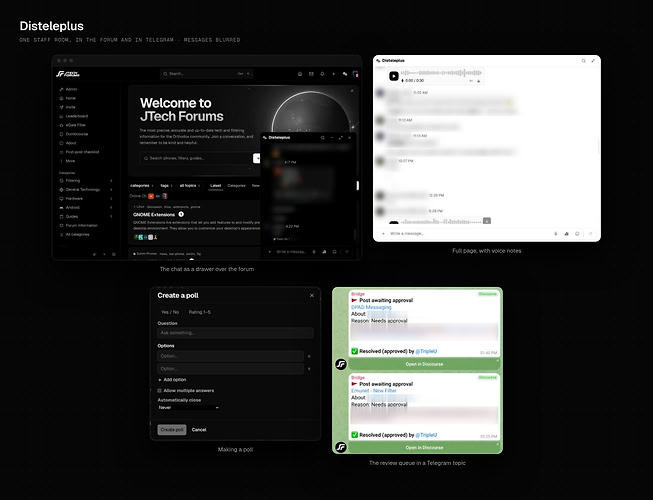The height and width of the screenshot is (500, 653).
Task: Expand the categories filter dropdown
Action: 142,186
